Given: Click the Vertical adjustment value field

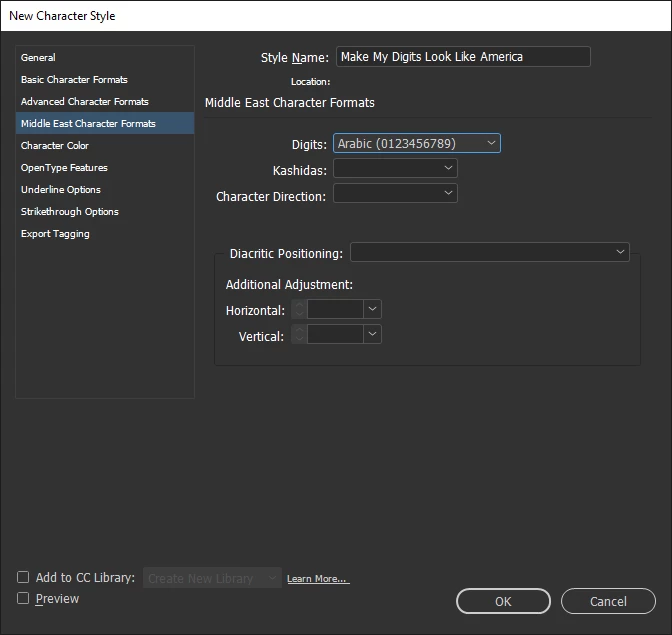Looking at the screenshot, I should point(335,334).
